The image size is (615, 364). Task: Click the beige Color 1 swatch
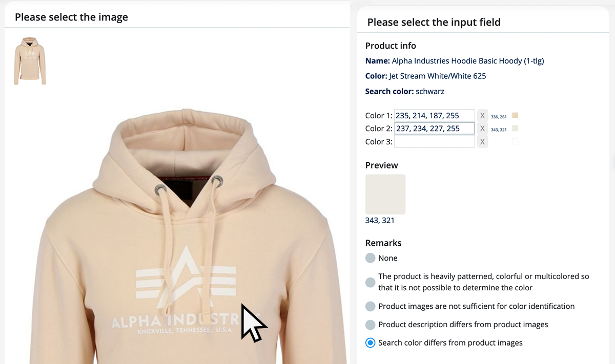point(515,116)
